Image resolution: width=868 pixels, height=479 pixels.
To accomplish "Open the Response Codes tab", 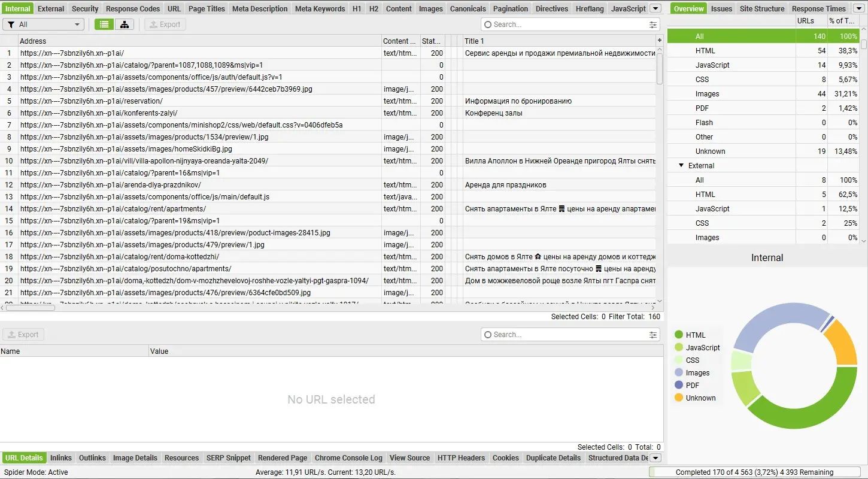I will pos(132,8).
